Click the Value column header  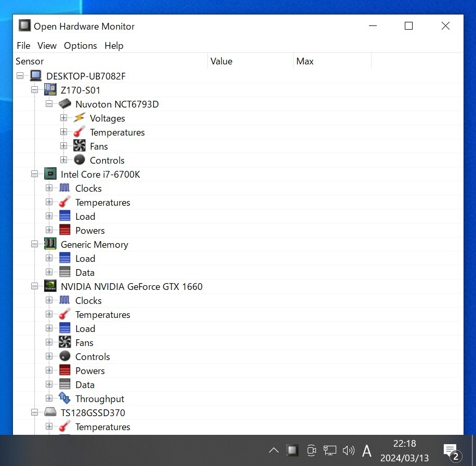(x=250, y=61)
